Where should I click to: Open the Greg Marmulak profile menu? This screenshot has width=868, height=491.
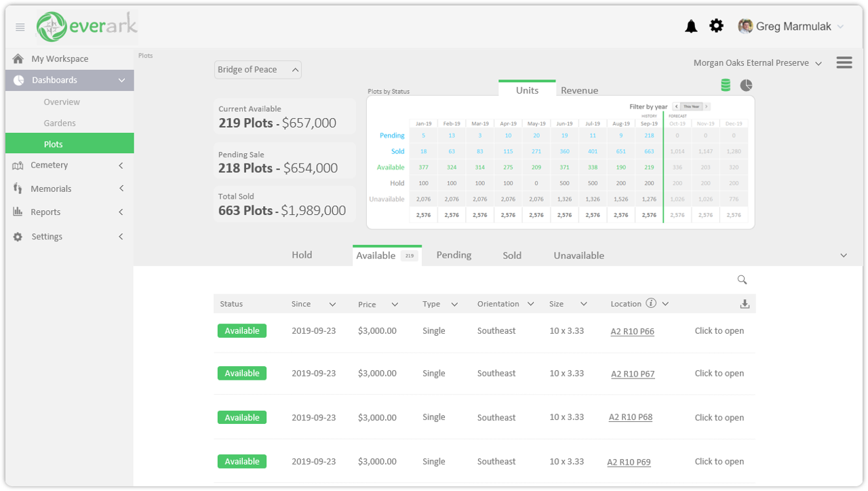790,26
